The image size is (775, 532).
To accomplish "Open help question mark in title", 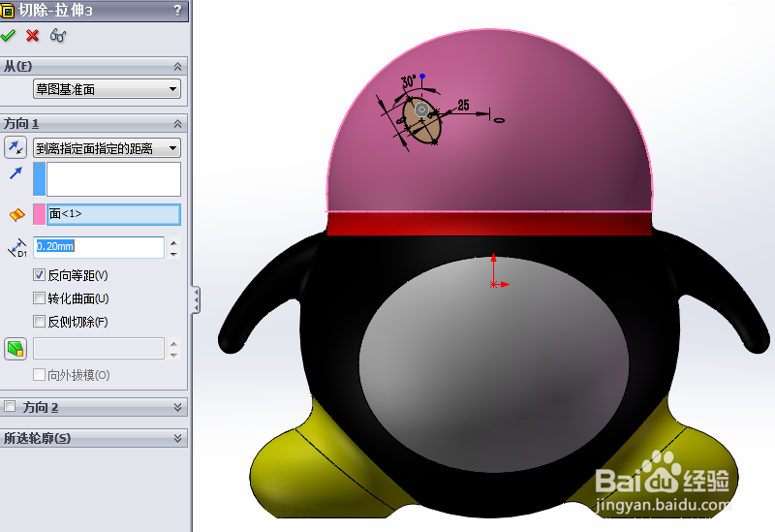I will pos(178,10).
